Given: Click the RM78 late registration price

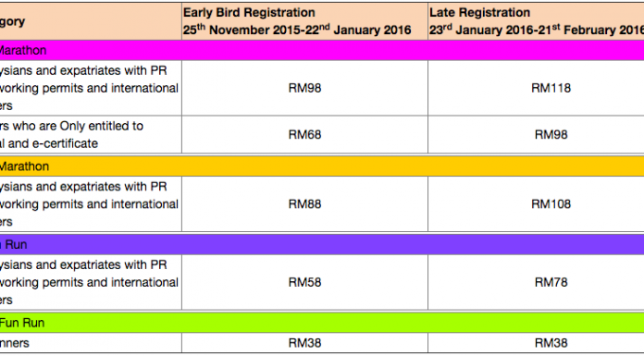Looking at the screenshot, I should coord(551,283).
